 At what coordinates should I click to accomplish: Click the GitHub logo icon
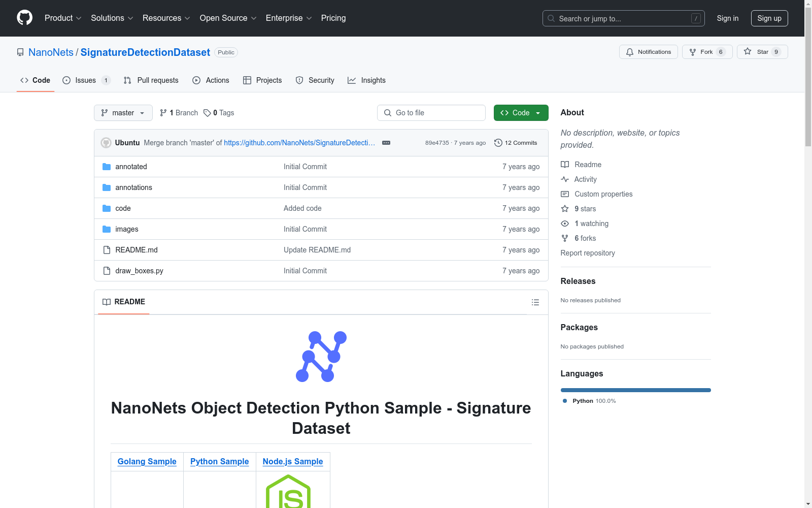pyautogui.click(x=24, y=18)
